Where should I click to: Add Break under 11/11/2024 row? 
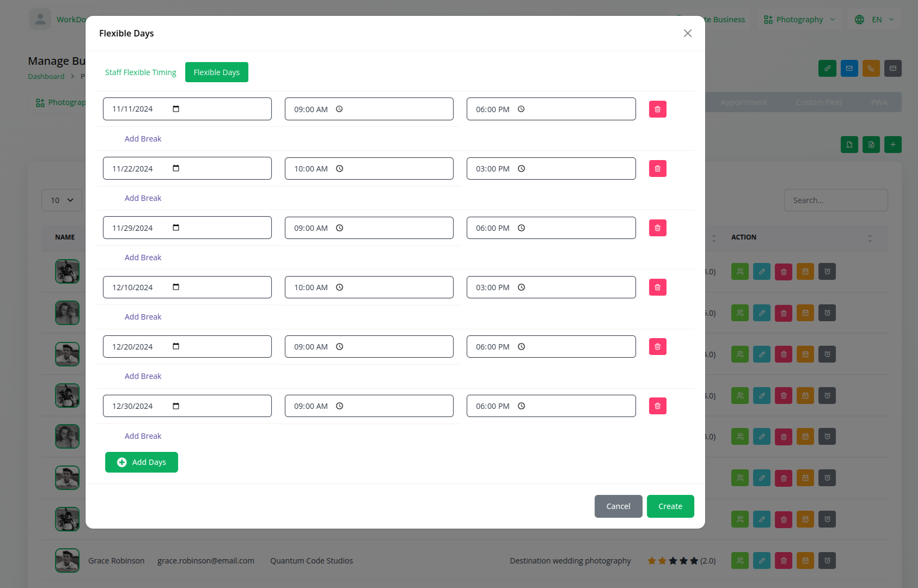pos(143,139)
